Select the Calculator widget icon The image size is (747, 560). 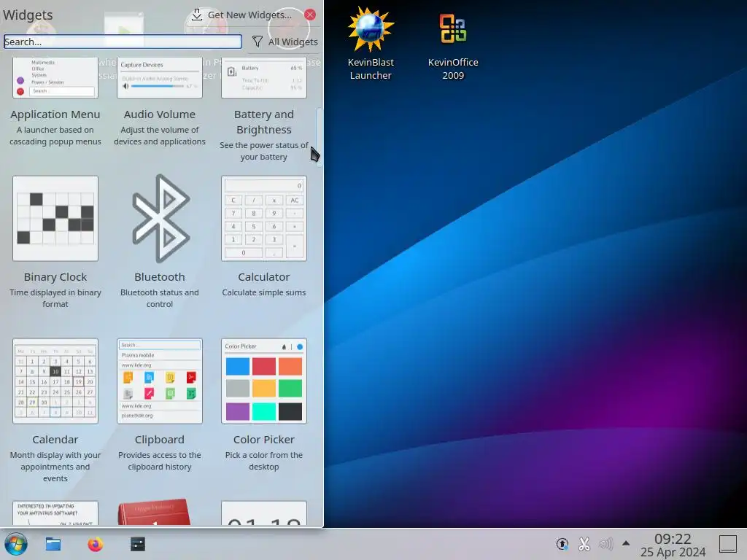(264, 219)
